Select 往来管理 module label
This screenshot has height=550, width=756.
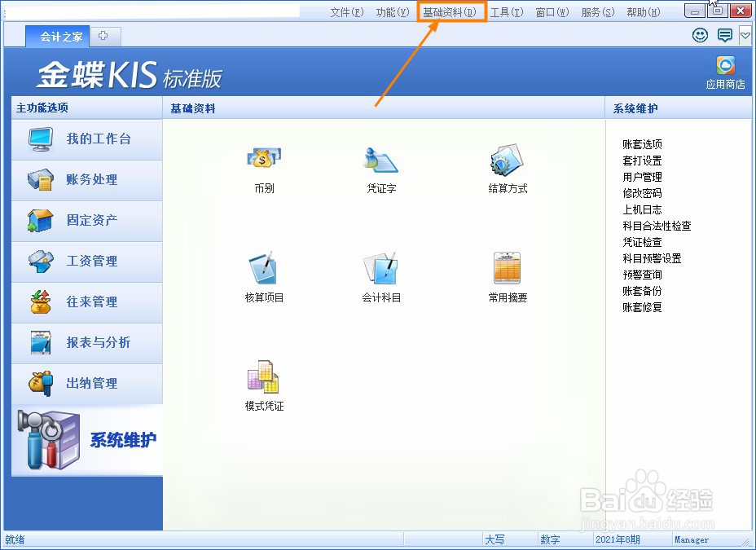click(91, 301)
